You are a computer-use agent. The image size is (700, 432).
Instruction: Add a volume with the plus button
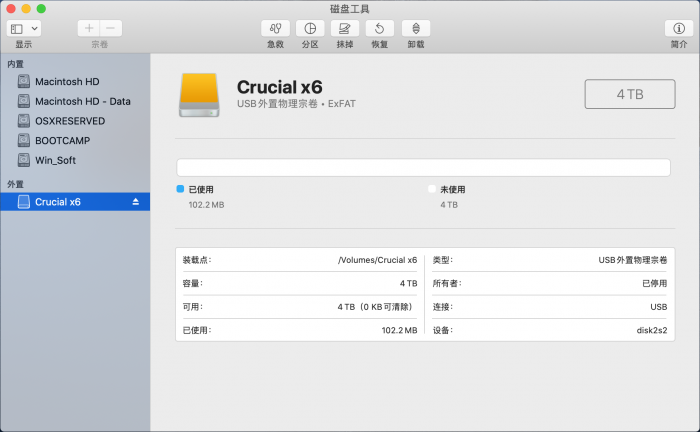pos(89,29)
